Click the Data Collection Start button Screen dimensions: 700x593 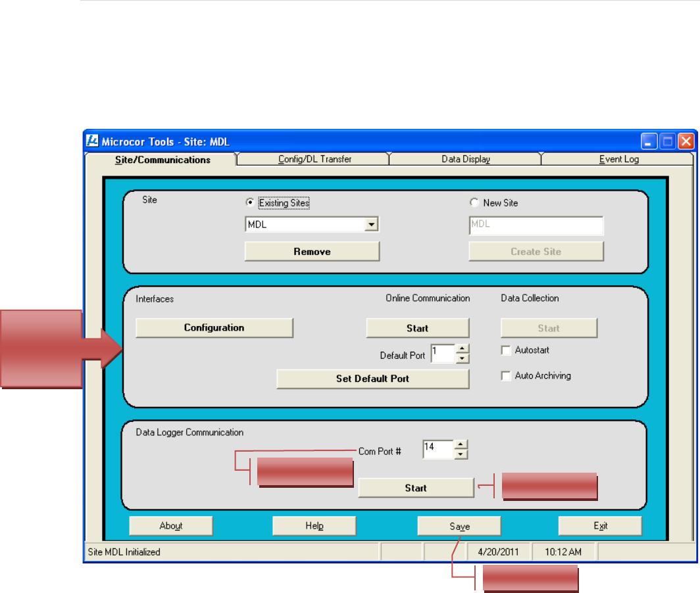[549, 328]
